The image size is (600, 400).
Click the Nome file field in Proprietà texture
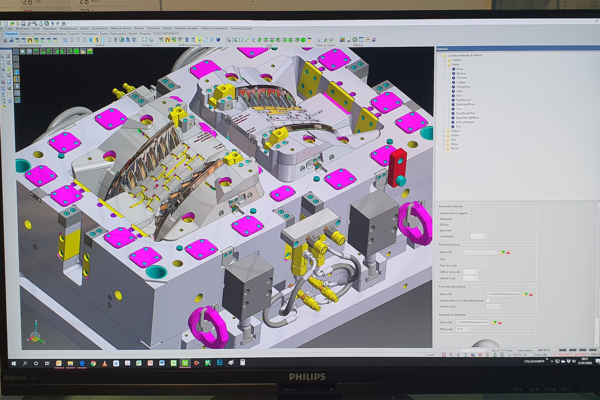pyautogui.click(x=480, y=252)
